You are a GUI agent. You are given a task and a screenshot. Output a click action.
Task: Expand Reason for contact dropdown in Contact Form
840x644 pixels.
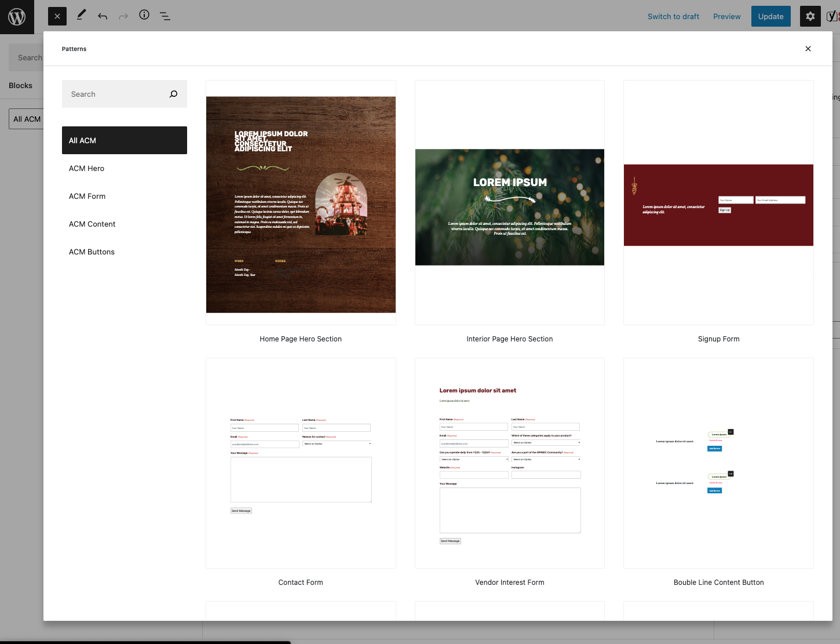click(337, 443)
